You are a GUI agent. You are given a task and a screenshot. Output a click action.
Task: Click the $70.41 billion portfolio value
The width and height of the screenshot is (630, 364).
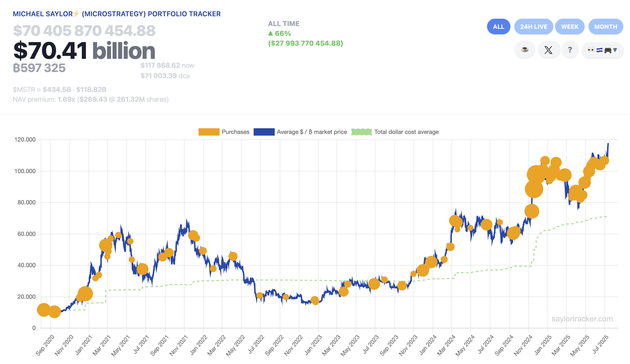[x=84, y=51]
